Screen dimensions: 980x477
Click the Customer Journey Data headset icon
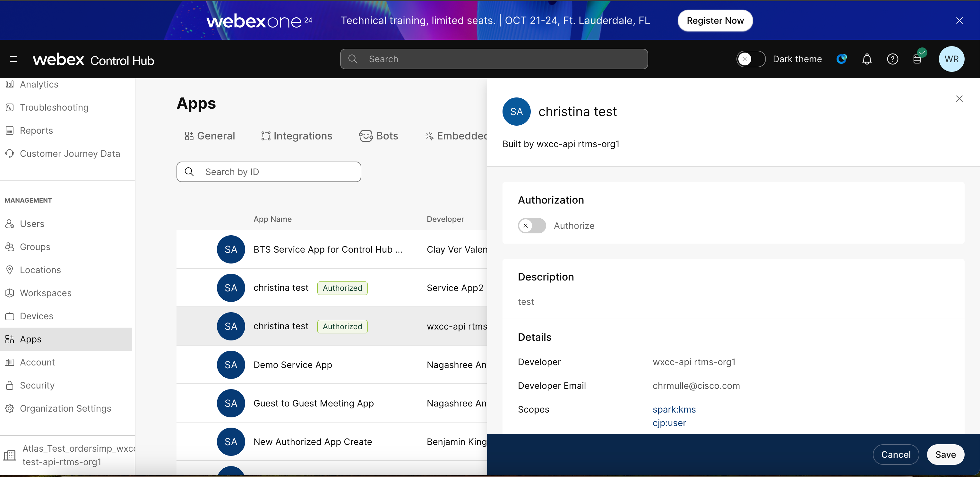(10, 154)
